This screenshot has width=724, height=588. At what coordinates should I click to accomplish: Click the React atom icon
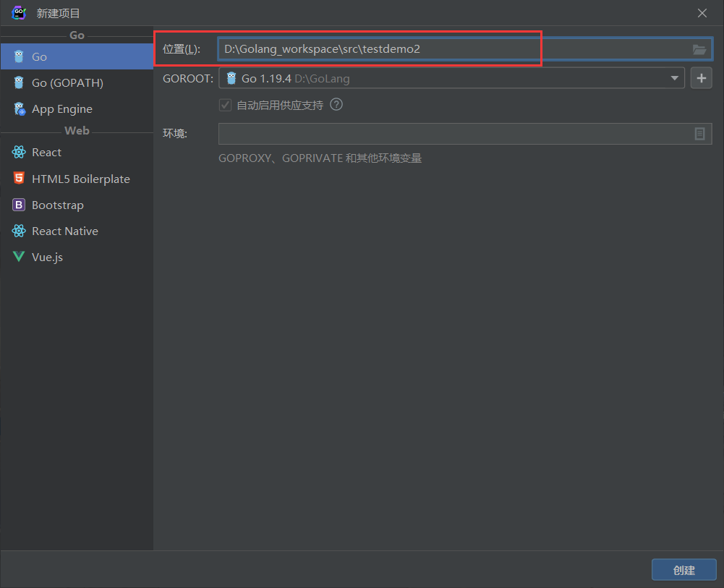click(x=19, y=153)
